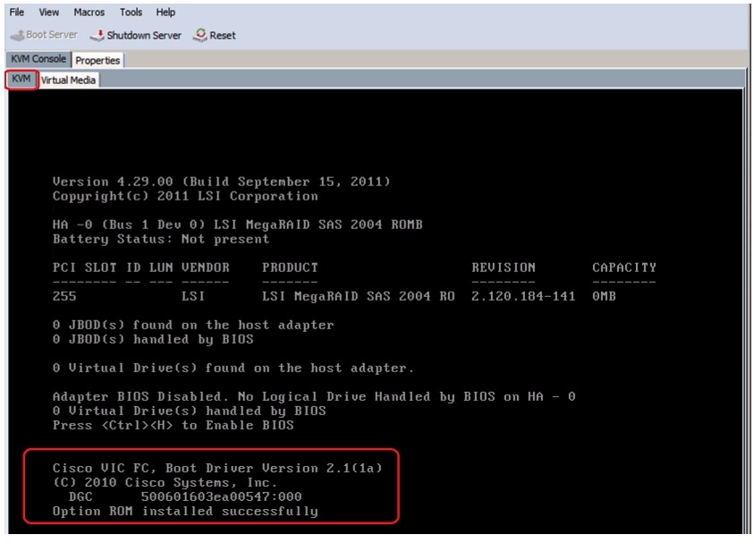Open the View menu
Viewport: 754px width, 560px height.
(x=48, y=12)
